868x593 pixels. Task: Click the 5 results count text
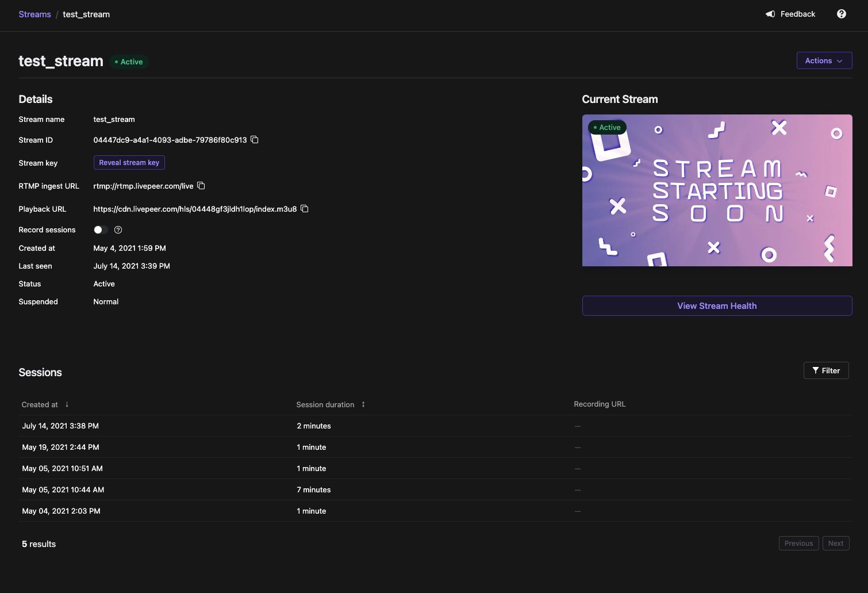[39, 544]
